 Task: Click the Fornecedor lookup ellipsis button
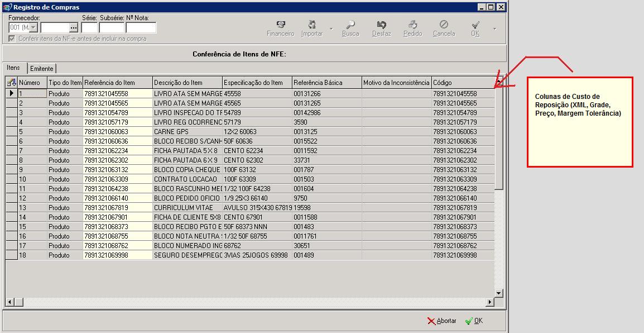point(74,27)
